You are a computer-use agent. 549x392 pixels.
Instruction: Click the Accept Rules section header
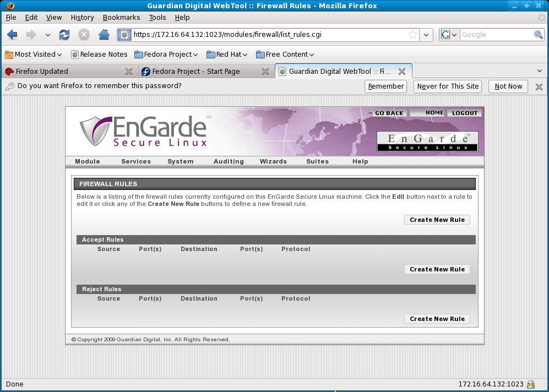(276, 239)
